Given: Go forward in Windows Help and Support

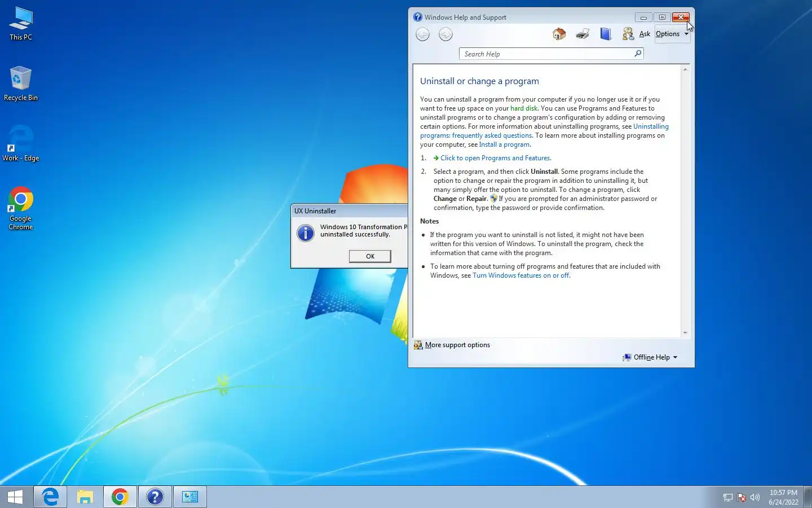Looking at the screenshot, I should pyautogui.click(x=445, y=34).
